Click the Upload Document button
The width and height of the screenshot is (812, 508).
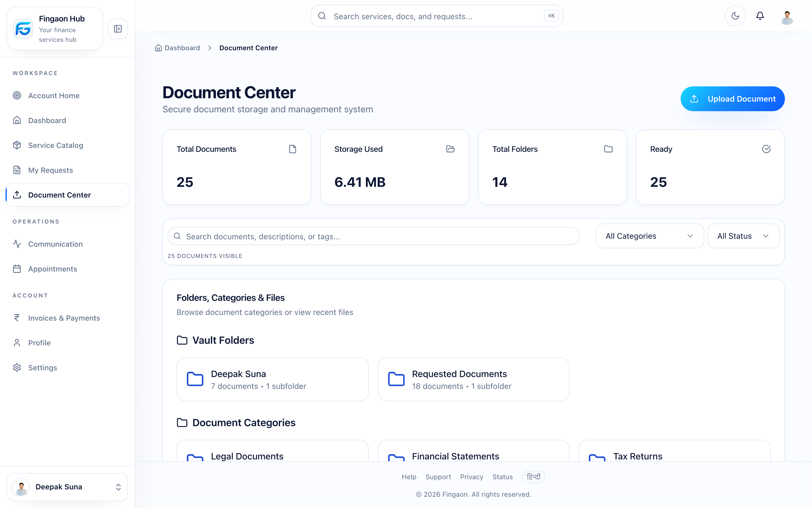point(732,99)
